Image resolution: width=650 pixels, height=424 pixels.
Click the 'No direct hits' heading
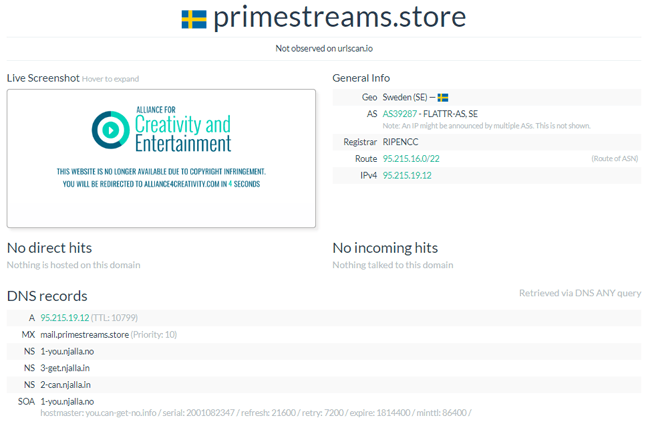tap(49, 248)
